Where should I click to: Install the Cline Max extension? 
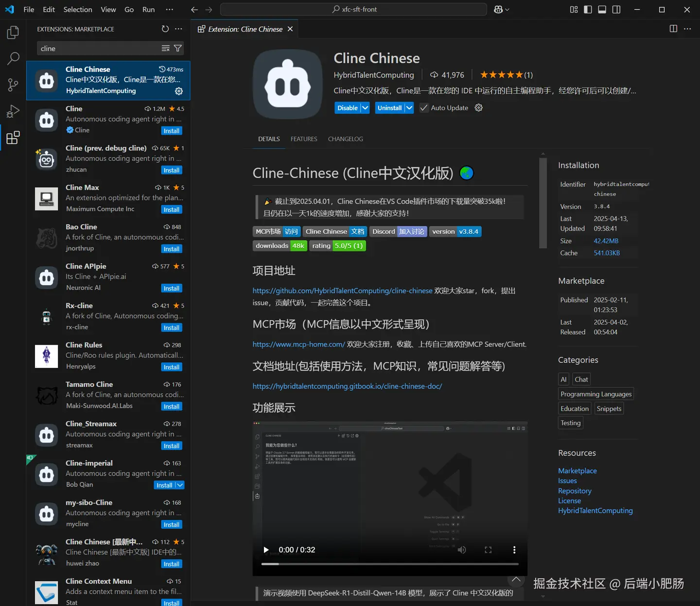click(x=172, y=209)
